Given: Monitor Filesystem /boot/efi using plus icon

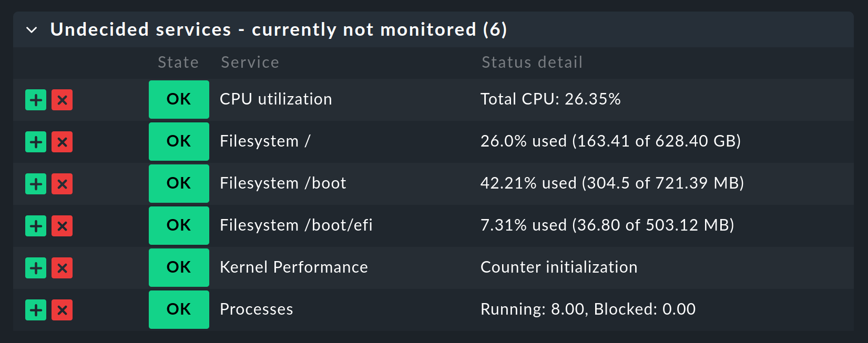Looking at the screenshot, I should (x=36, y=226).
